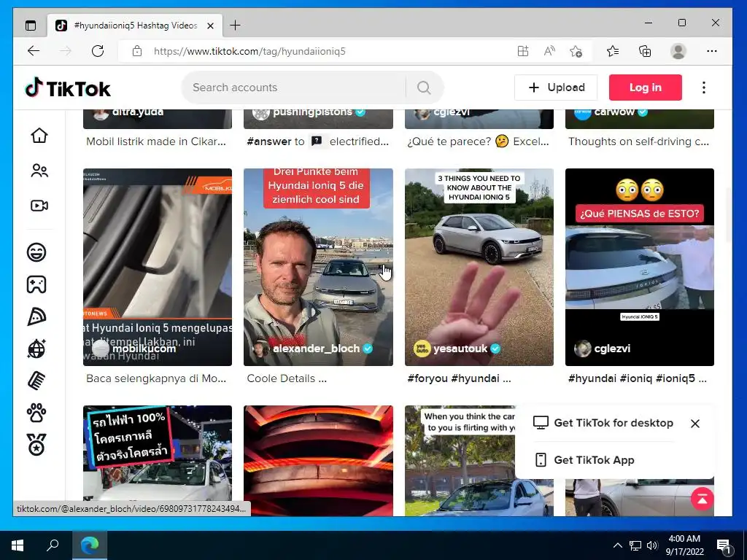Click "Mobil listrik made in Cikar..." caption
The height and width of the screenshot is (560, 747).
pos(156,141)
